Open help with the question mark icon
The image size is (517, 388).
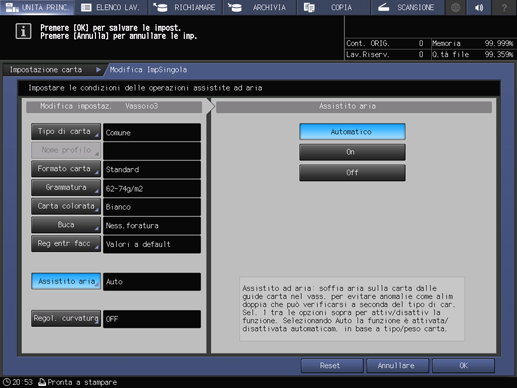(504, 7)
